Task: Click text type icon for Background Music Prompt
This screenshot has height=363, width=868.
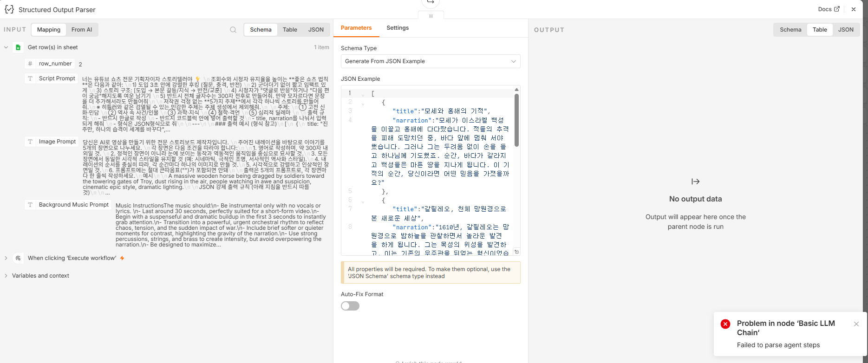Action: 30,205
